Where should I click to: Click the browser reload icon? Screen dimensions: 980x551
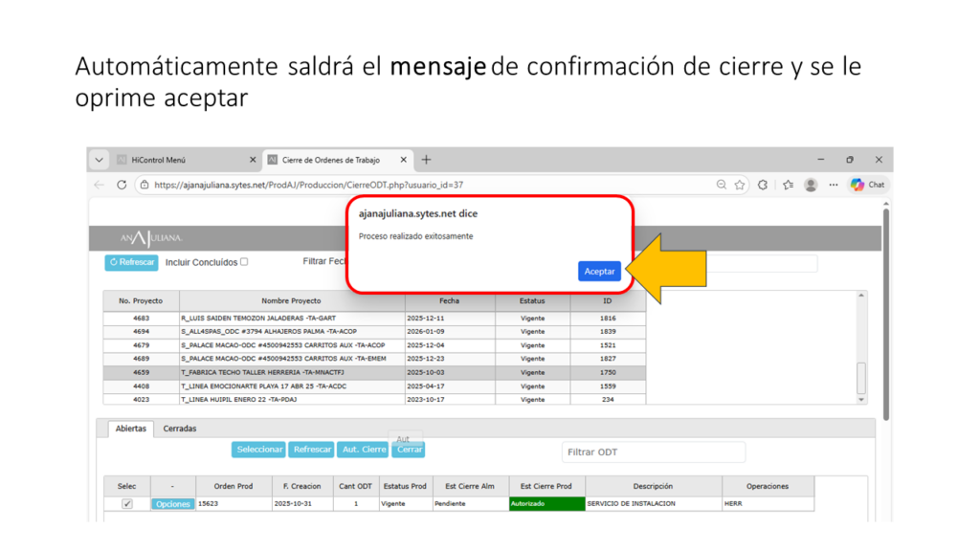(122, 185)
